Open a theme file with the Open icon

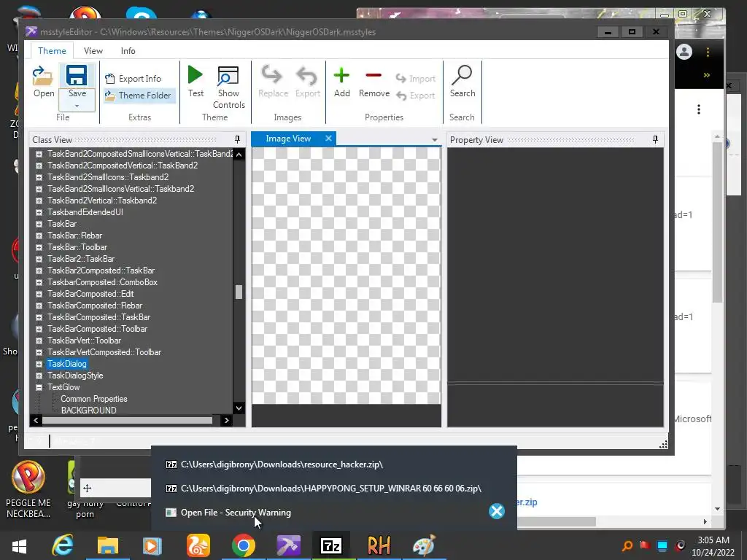(43, 82)
